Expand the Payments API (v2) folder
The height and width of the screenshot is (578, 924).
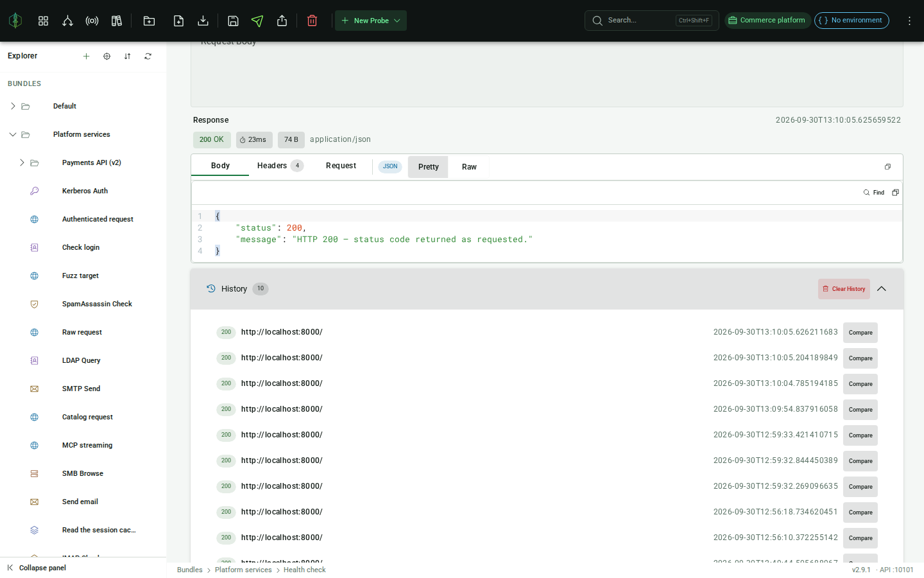21,162
